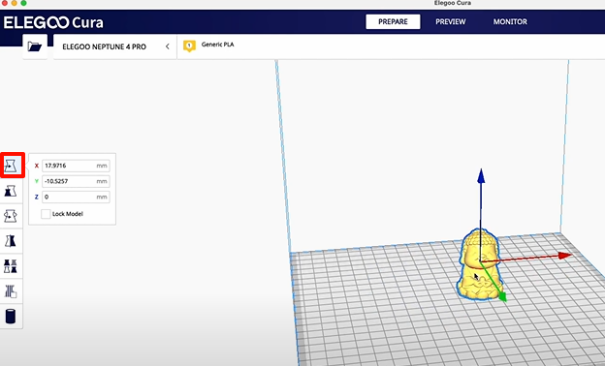The width and height of the screenshot is (605, 367).
Task: Click the cylinder tool at toolbar bottom
Action: point(11,316)
